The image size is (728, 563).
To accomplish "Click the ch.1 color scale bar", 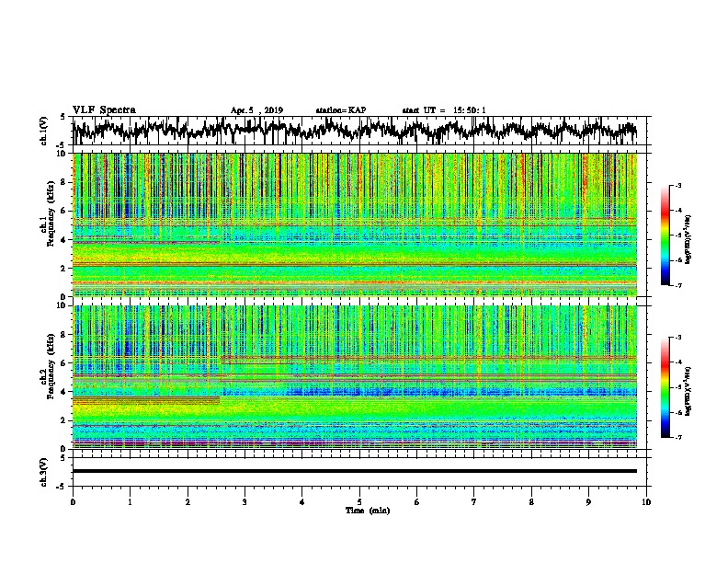I will point(665,236).
